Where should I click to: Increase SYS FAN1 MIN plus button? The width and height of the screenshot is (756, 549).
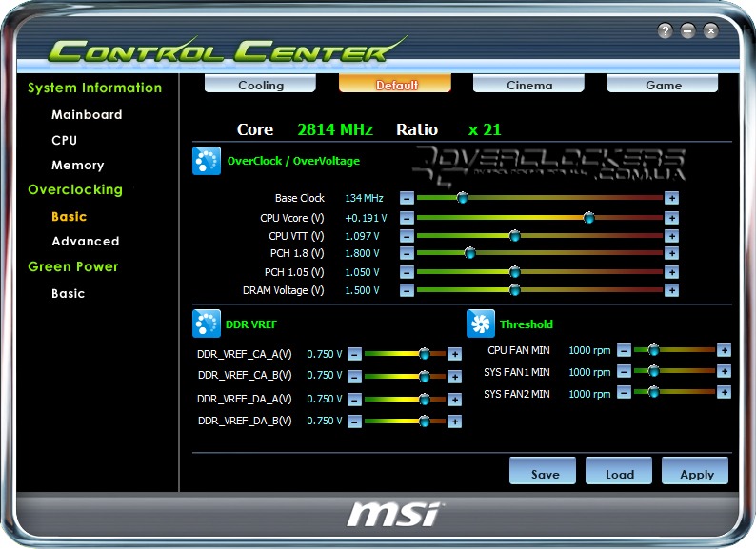click(724, 371)
